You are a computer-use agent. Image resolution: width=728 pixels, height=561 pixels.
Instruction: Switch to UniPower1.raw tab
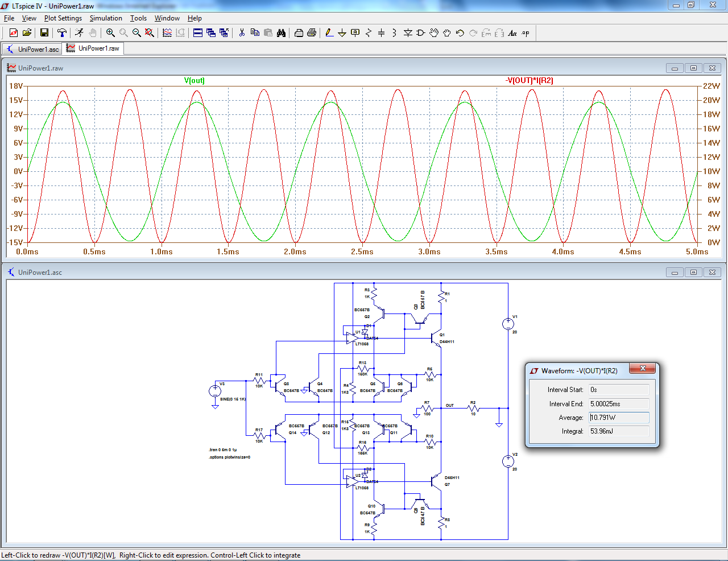(93, 48)
